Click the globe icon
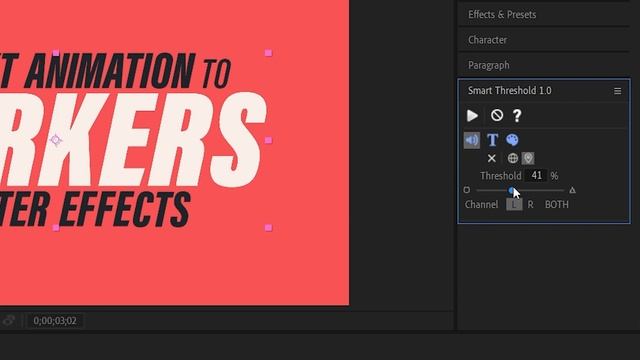 [x=513, y=158]
